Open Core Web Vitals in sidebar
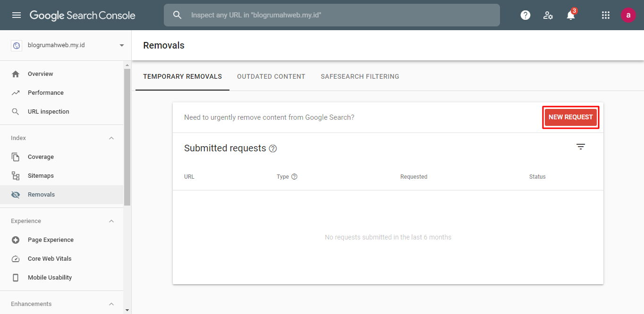Image resolution: width=644 pixels, height=314 pixels. (62, 259)
